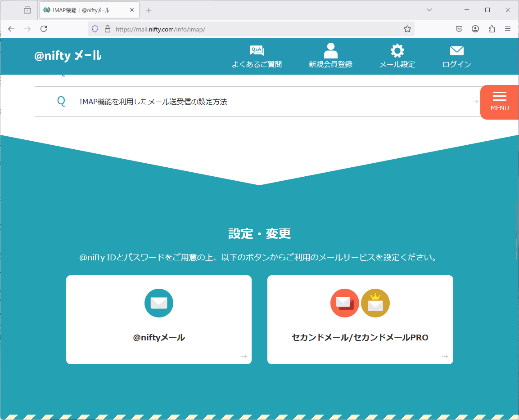Expand the list all tabs chevron

(429, 10)
